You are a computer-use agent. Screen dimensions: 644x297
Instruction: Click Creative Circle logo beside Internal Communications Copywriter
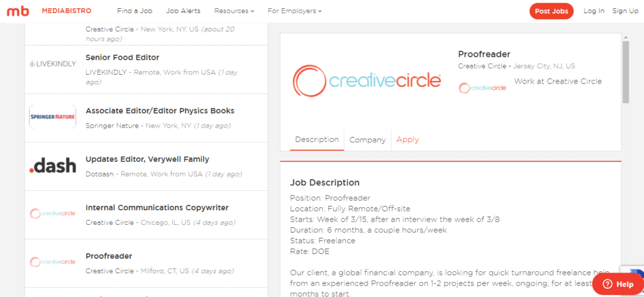(52, 213)
